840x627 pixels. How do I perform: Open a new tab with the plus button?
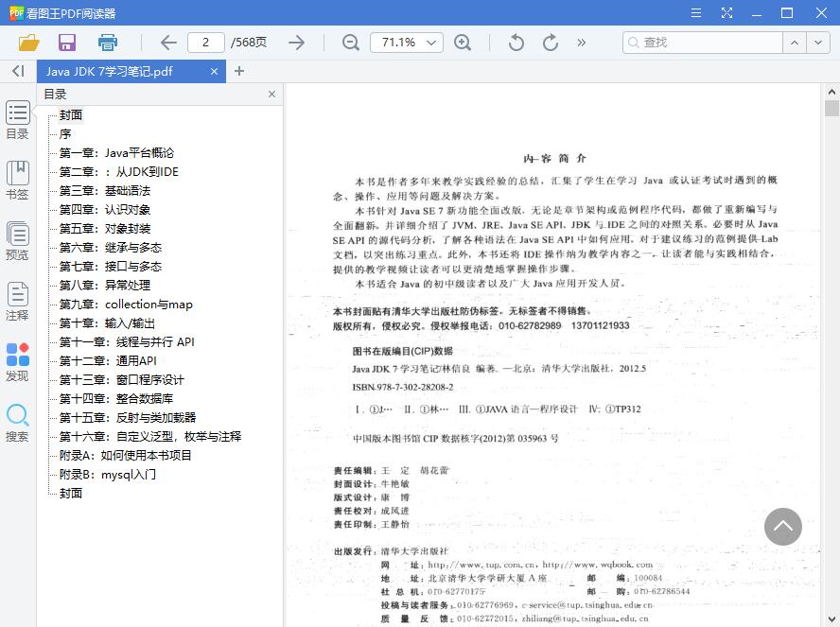tap(239, 71)
